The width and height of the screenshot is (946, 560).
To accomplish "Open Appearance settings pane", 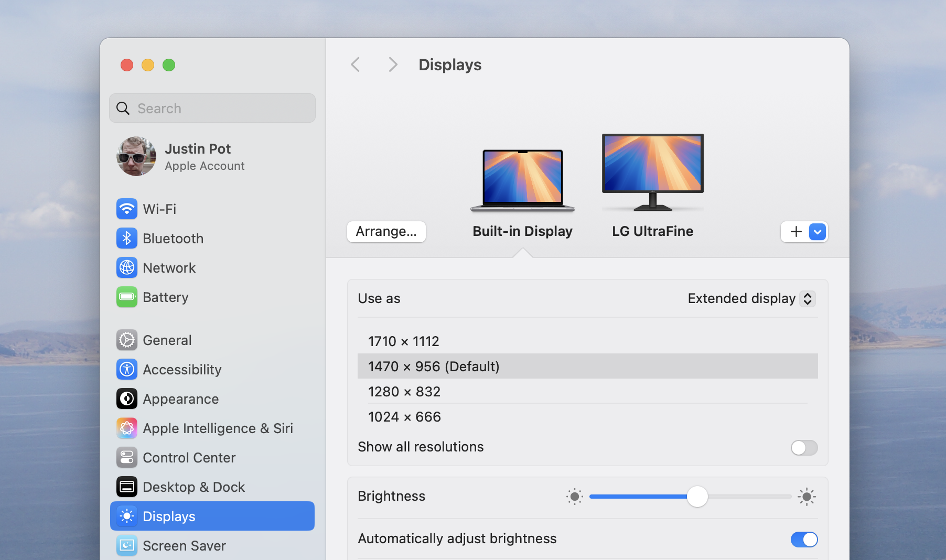I will (212, 399).
